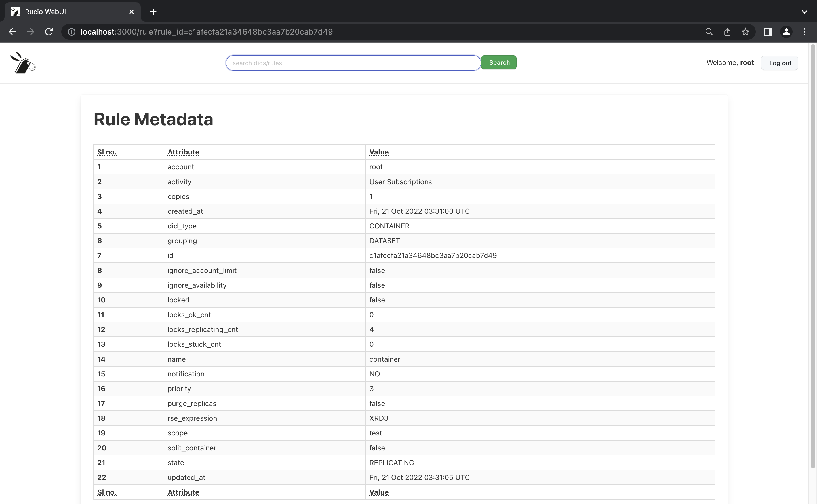
Task: Click the page vertical scrollbar
Action: click(813, 253)
